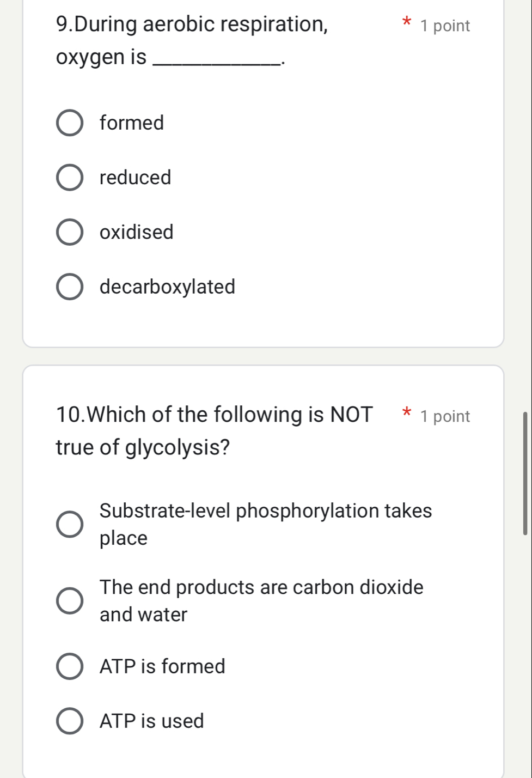Click the 'decarboxylated' answer label text
The image size is (532, 778).
[168, 287]
